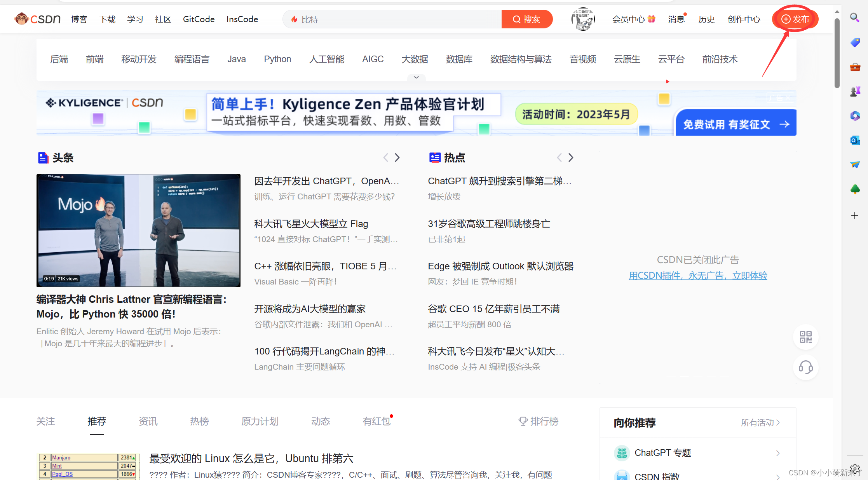Open customer service headset button
Screen dimensions: 868x480
pyautogui.click(x=806, y=367)
